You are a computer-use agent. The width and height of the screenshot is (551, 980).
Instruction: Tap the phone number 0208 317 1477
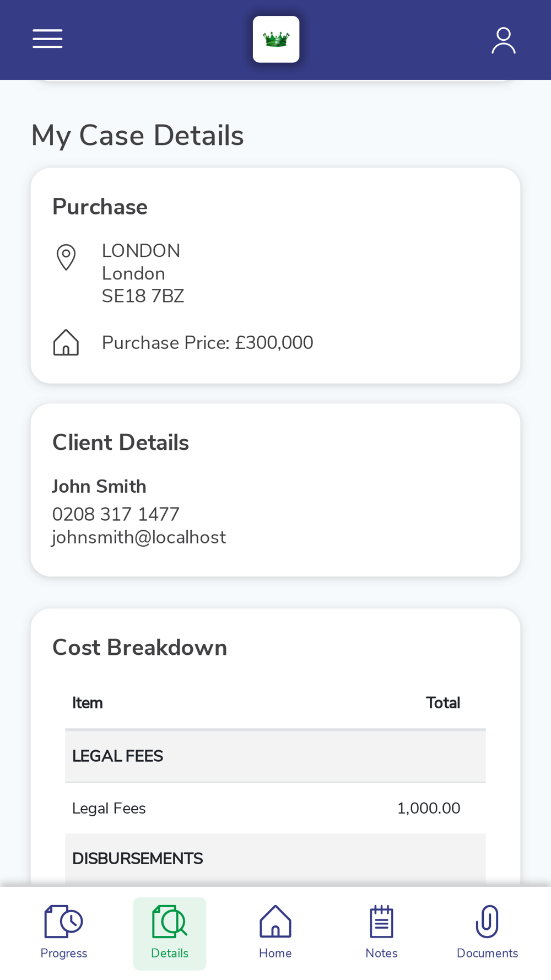pos(116,514)
